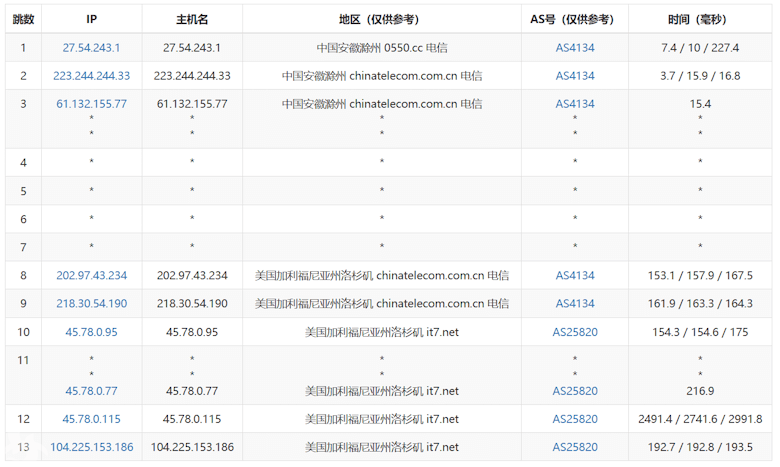Screen dimensions: 780x467
Task: Select the hostname cell 104.225.153.186
Action: click(x=192, y=447)
